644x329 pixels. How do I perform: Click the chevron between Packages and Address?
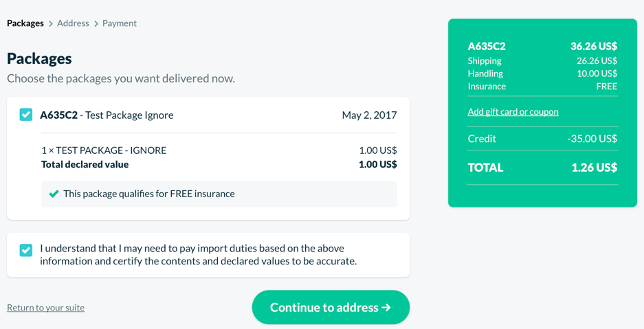[x=50, y=24]
